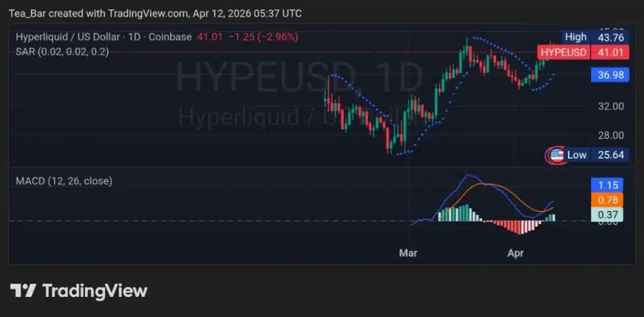Click the TradingView wordmark text

[95, 291]
